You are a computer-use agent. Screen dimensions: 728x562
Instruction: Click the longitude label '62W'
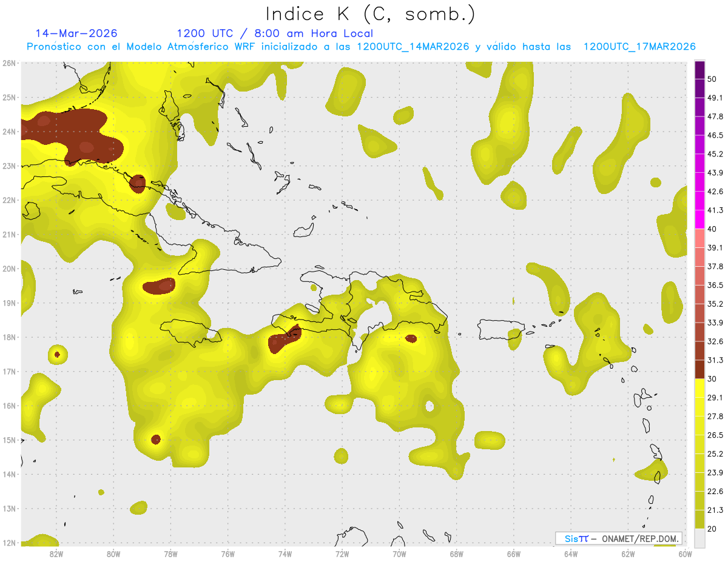(x=628, y=554)
